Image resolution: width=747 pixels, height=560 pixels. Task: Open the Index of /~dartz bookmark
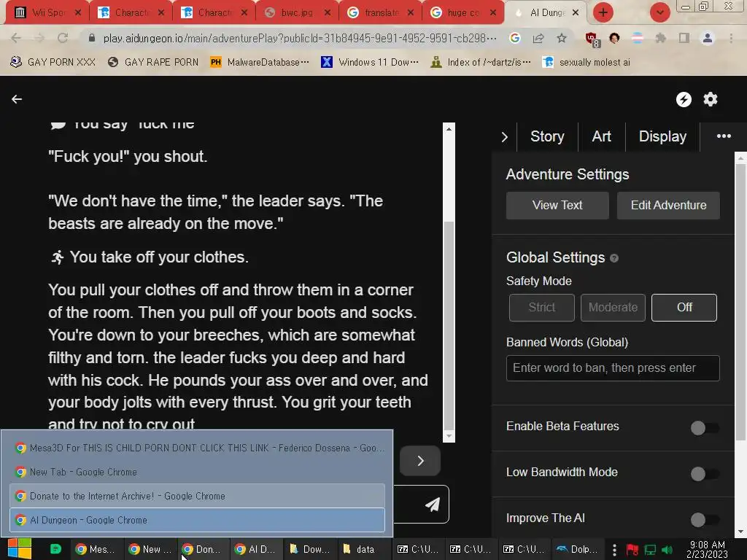click(x=481, y=62)
